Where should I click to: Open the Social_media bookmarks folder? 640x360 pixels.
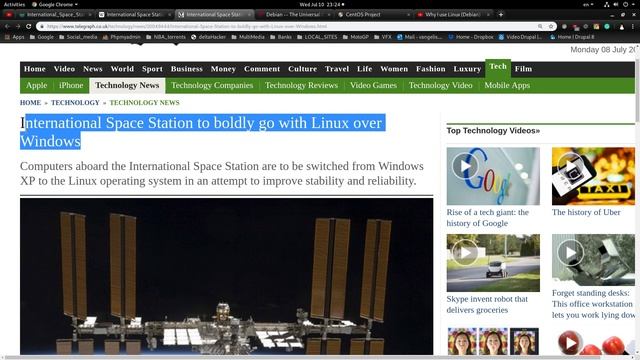tap(78, 37)
